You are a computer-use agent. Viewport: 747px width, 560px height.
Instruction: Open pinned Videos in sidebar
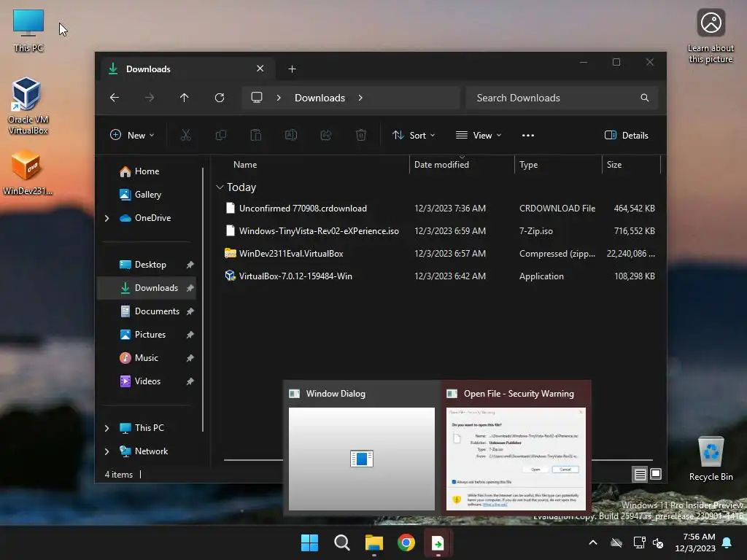(x=147, y=381)
